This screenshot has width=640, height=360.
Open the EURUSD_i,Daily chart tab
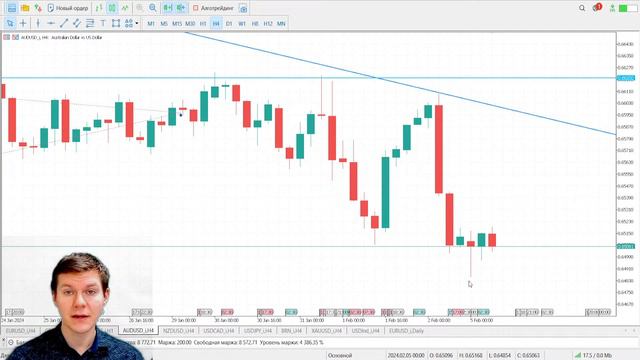(x=406, y=331)
